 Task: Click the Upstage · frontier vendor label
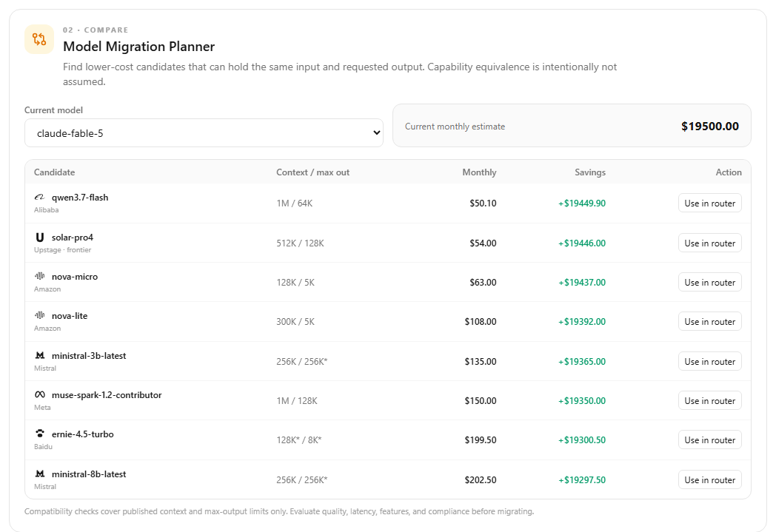[62, 249]
